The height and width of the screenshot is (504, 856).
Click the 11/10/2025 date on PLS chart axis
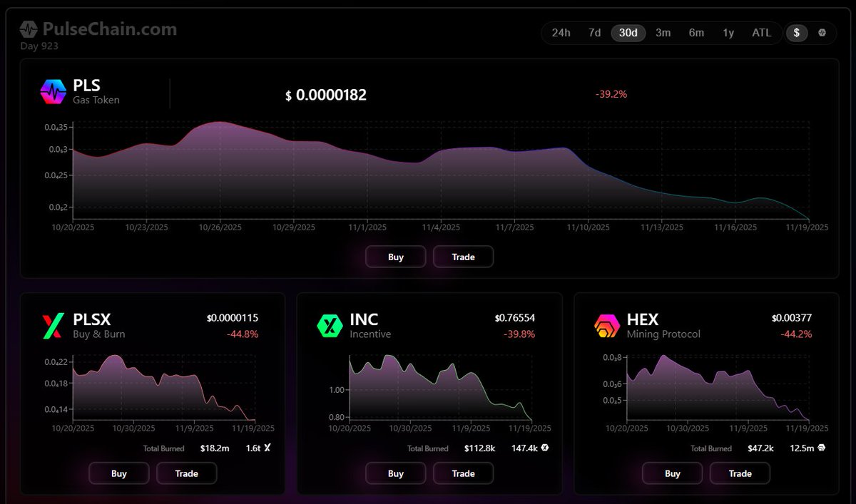(588, 227)
